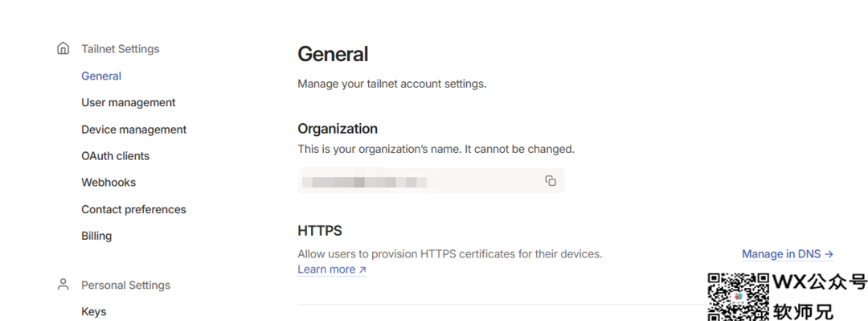Image resolution: width=868 pixels, height=321 pixels.
Task: Open Contact preferences
Action: 133,209
